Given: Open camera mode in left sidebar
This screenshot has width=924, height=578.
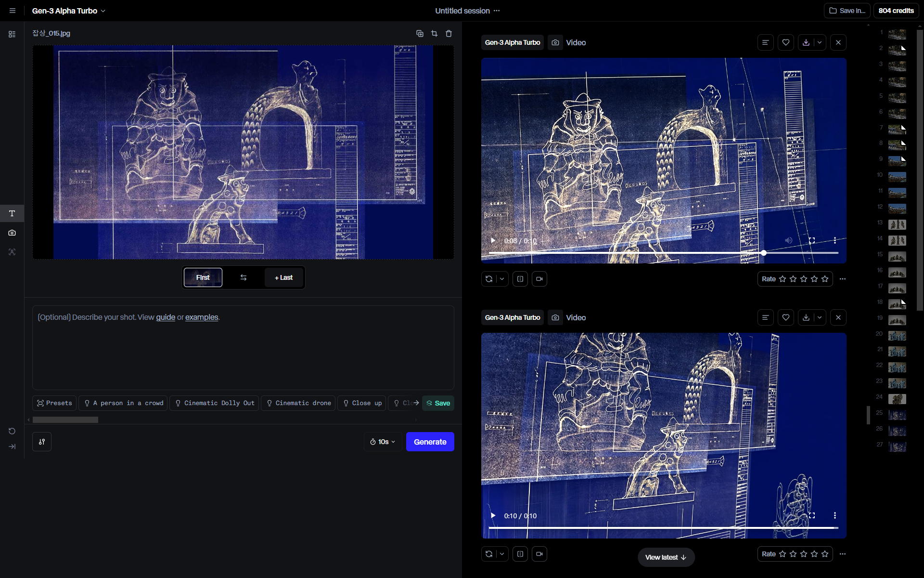Looking at the screenshot, I should point(12,233).
